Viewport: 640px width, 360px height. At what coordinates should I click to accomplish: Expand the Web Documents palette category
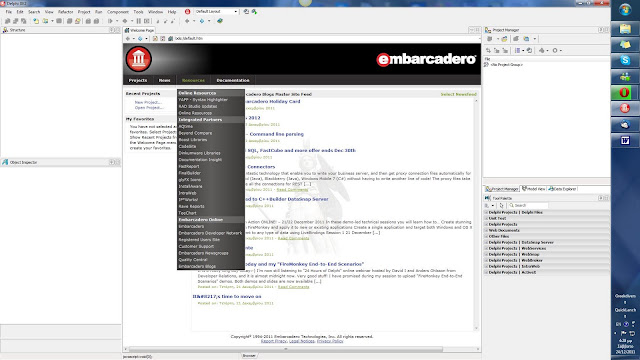(547, 230)
